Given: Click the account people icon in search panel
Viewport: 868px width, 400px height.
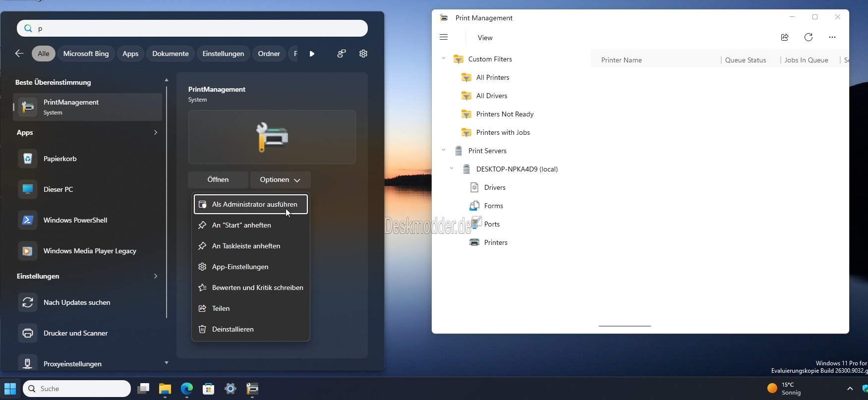Looking at the screenshot, I should coord(342,54).
